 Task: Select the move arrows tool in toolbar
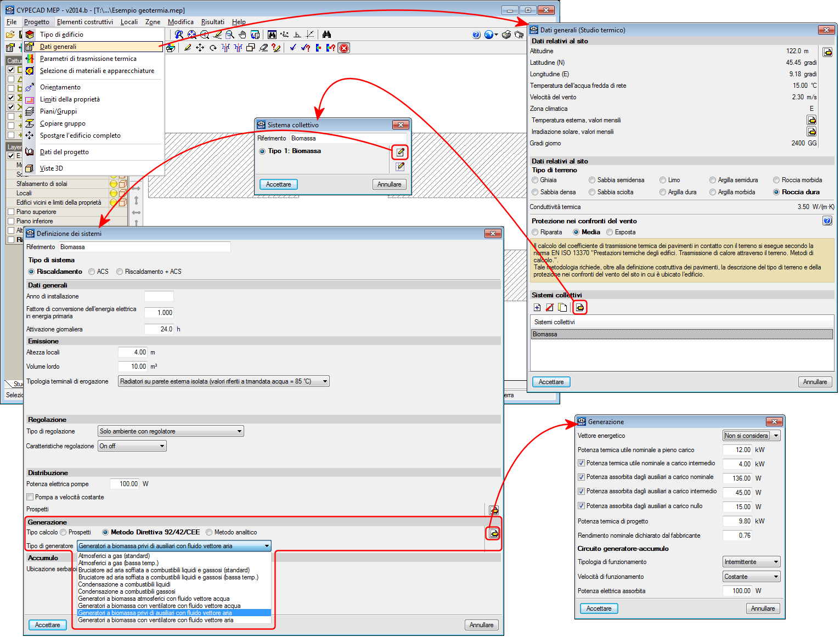(200, 48)
